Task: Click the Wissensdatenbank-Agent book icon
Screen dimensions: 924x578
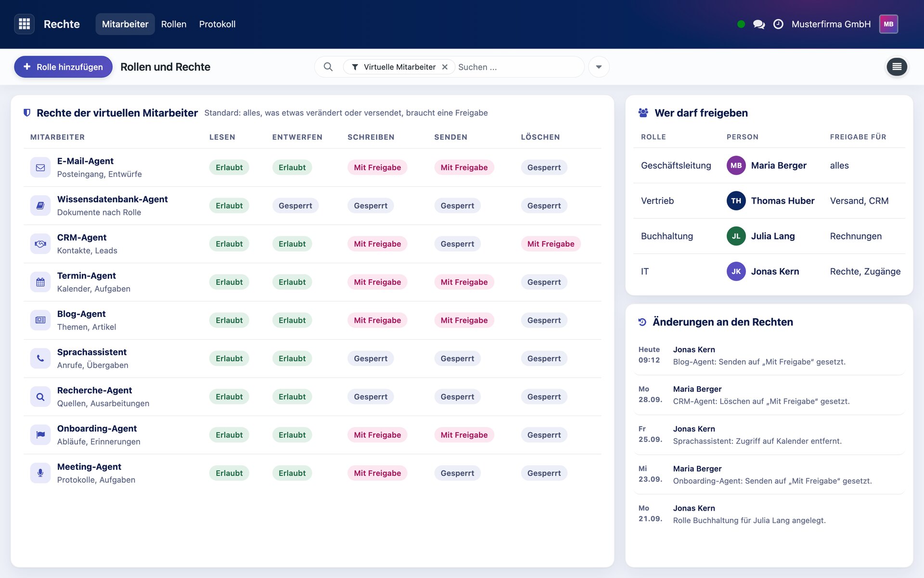Action: click(x=40, y=206)
